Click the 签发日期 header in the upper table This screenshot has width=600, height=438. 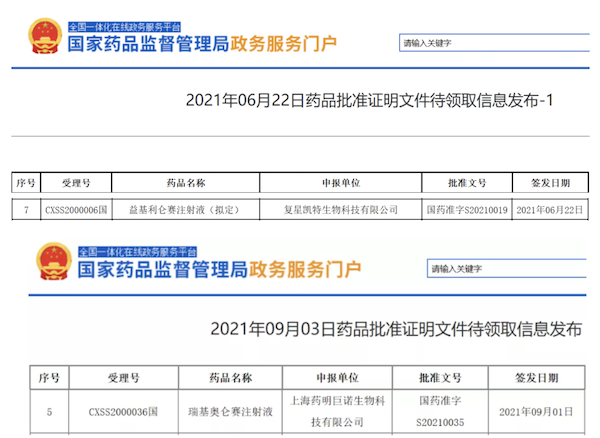pyautogui.click(x=550, y=183)
